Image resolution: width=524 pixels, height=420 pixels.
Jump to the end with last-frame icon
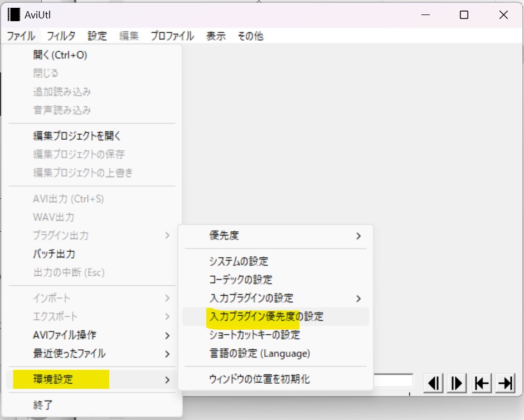[x=505, y=383]
